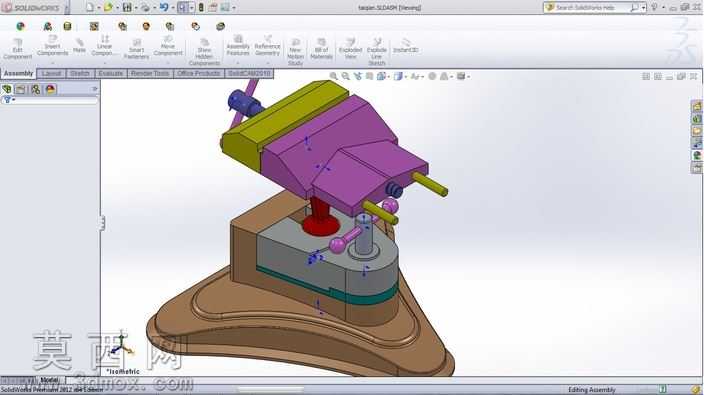Expand the Options dropdown arrow

(x=233, y=8)
